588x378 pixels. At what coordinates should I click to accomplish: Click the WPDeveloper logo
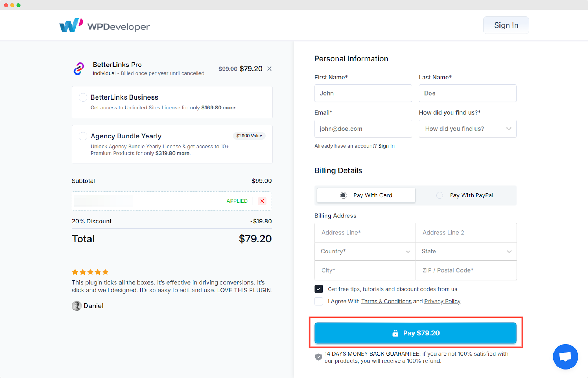pyautogui.click(x=105, y=25)
